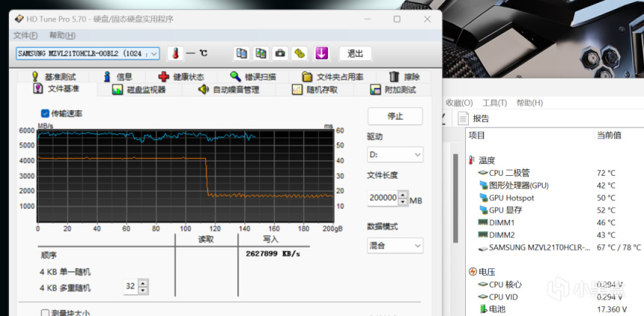This screenshot has width=644, height=316.
Task: Open the 随机存取 tab
Action: coord(315,89)
